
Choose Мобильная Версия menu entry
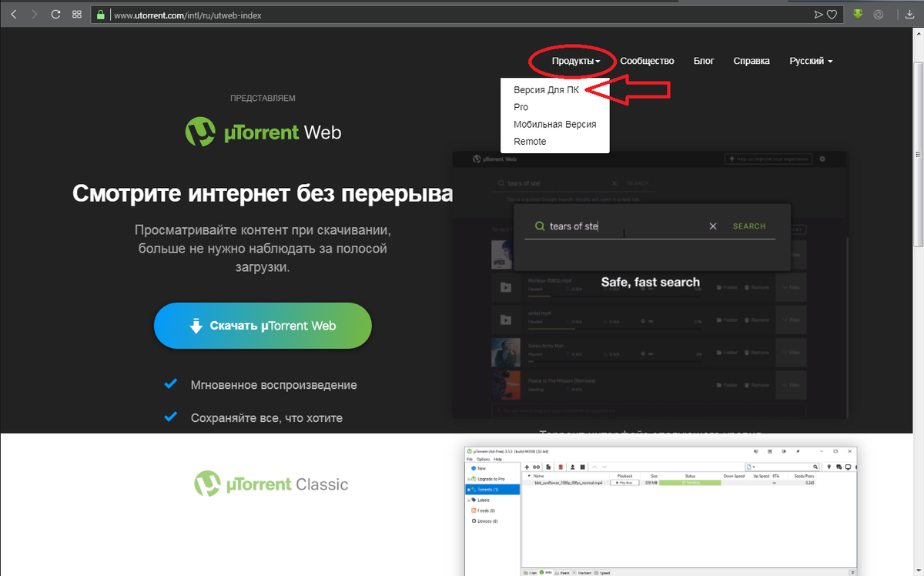[x=554, y=124]
